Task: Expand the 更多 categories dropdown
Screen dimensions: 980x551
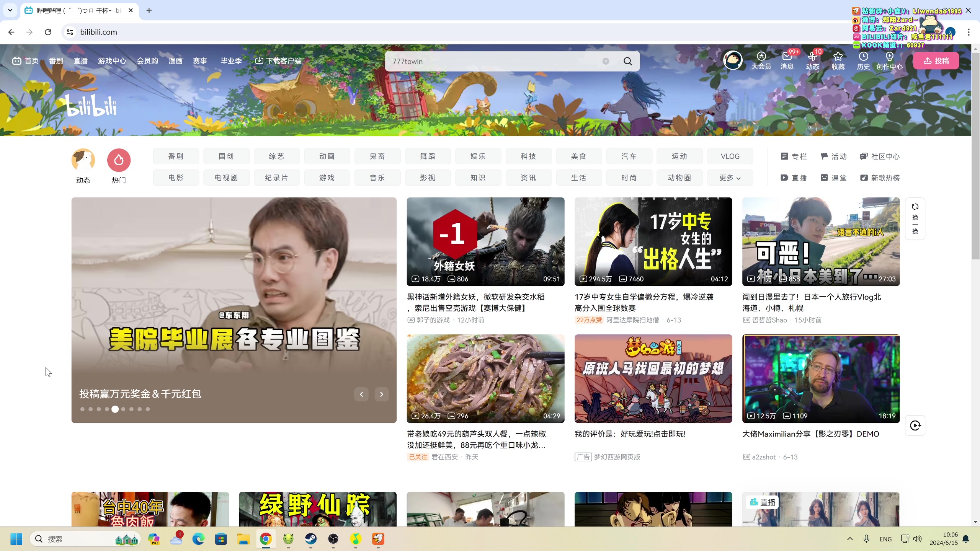Action: [x=730, y=178]
